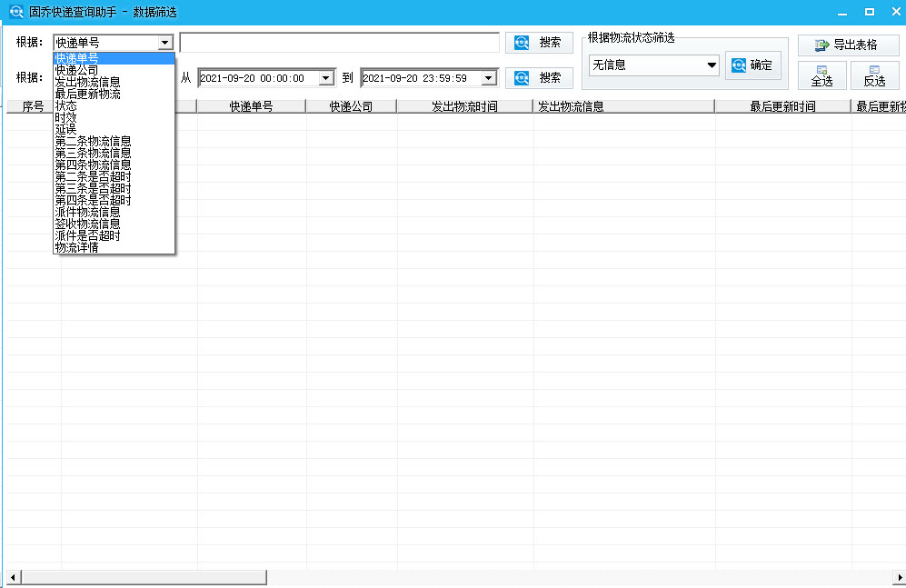The width and height of the screenshot is (906, 588).
Task: Click 导出表格 export table button
Action: point(848,45)
